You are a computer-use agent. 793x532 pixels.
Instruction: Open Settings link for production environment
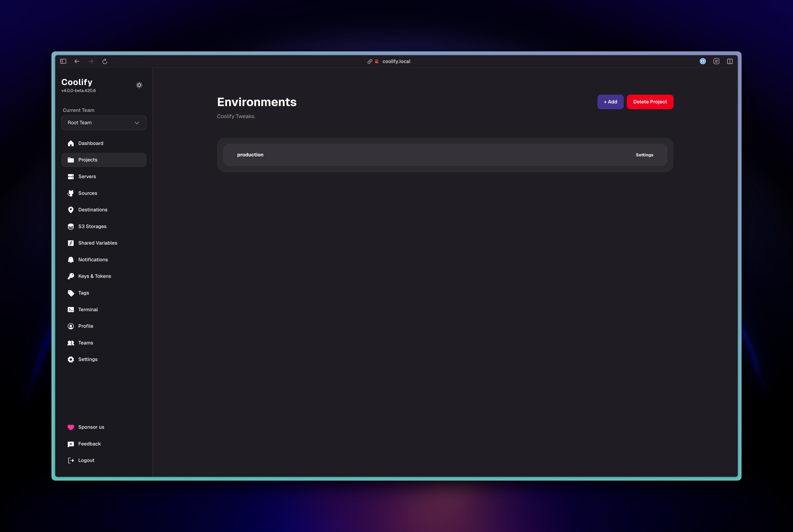644,155
